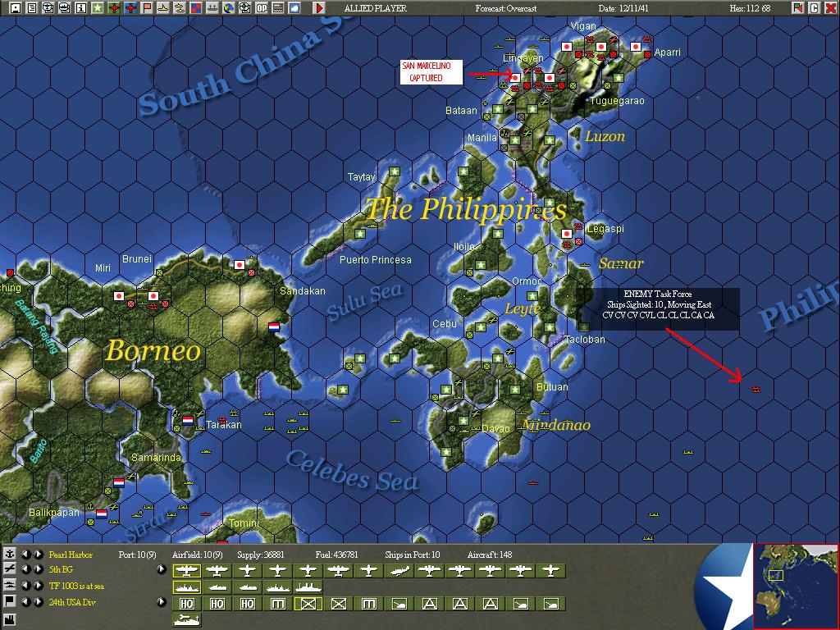
Task: Click the flag icon beside 24th USA Div
Action: coord(9,602)
